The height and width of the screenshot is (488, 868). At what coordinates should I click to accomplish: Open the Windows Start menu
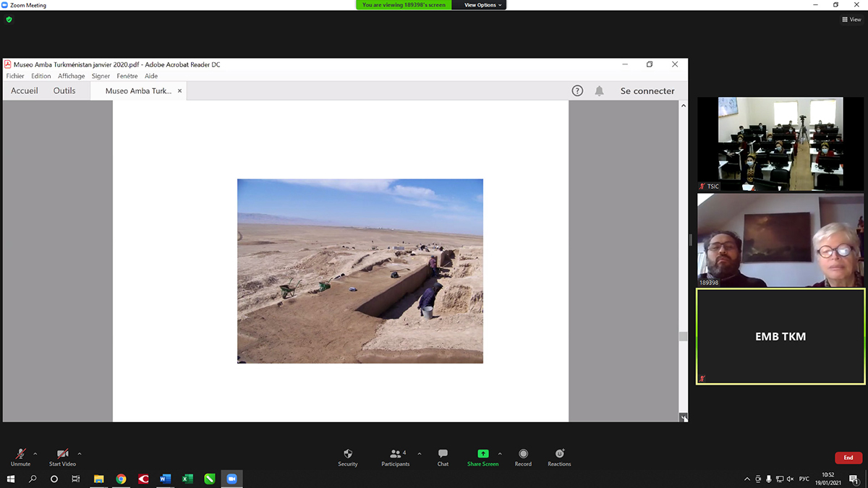11,479
